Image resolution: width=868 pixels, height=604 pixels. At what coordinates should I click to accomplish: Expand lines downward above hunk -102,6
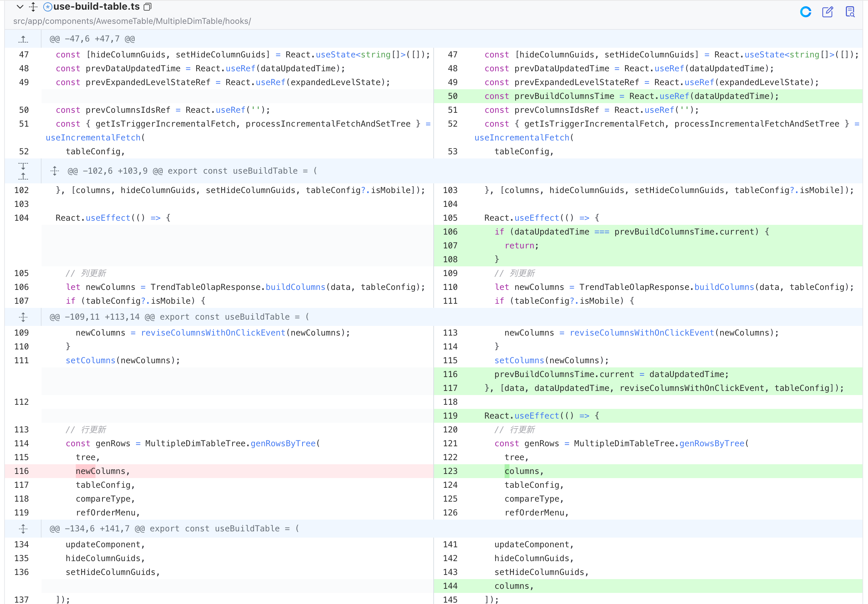(x=23, y=166)
